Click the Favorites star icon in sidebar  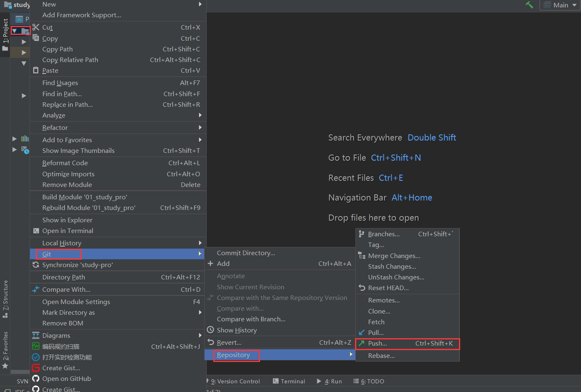(x=5, y=365)
